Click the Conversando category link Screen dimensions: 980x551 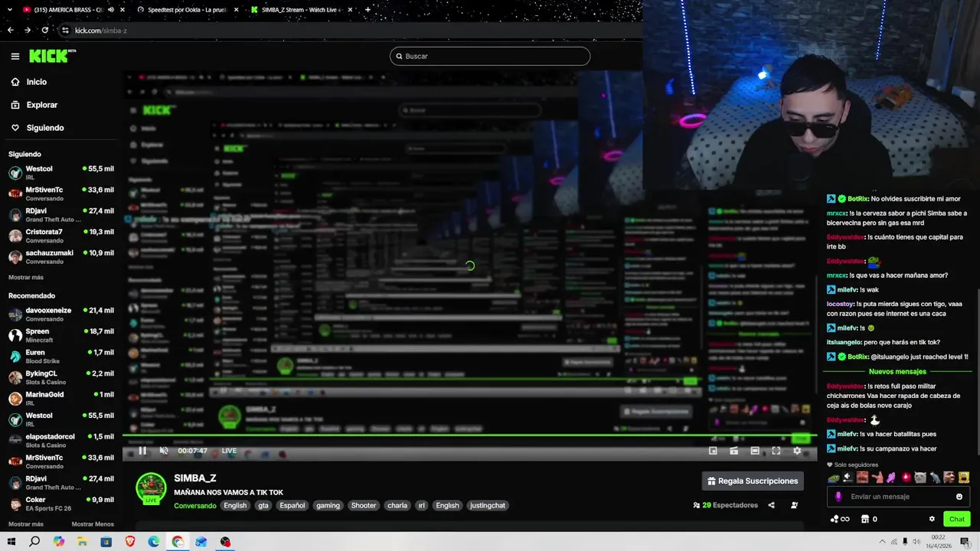[x=194, y=505]
